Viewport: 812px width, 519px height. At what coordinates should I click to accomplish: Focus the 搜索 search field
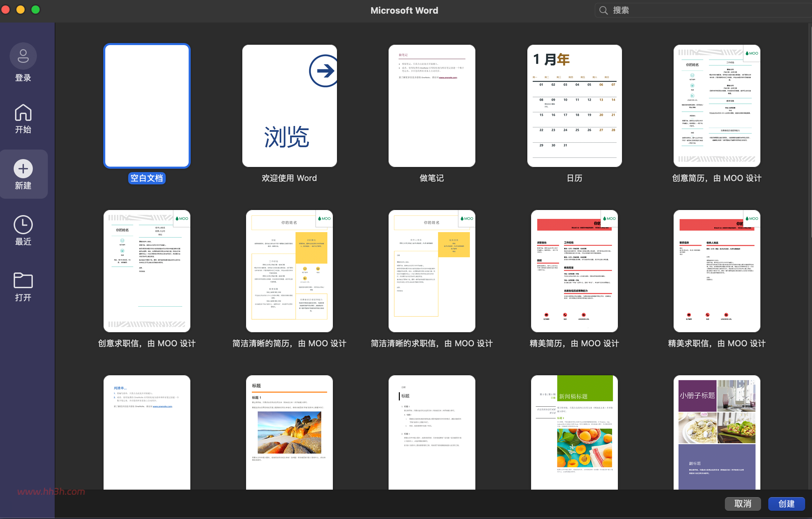[703, 10]
